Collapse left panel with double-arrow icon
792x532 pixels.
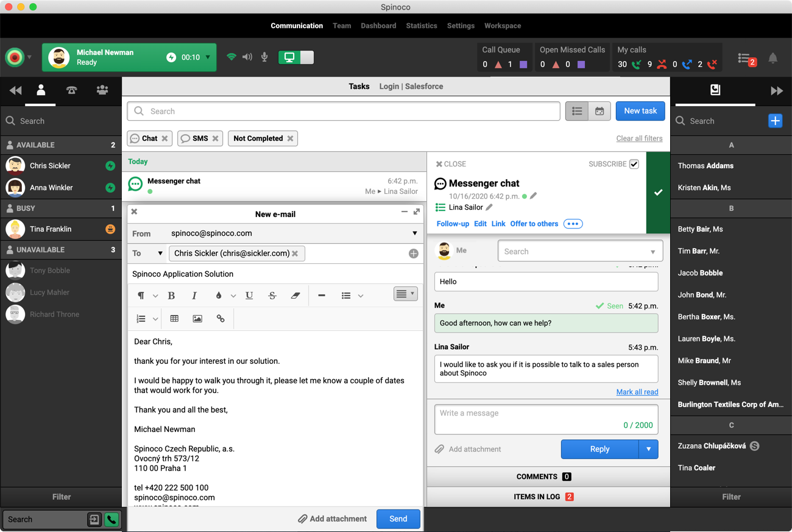point(16,90)
